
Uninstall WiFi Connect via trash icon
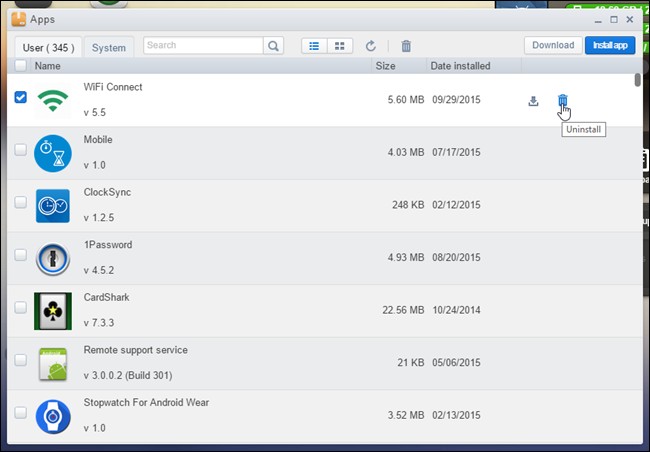click(x=563, y=100)
